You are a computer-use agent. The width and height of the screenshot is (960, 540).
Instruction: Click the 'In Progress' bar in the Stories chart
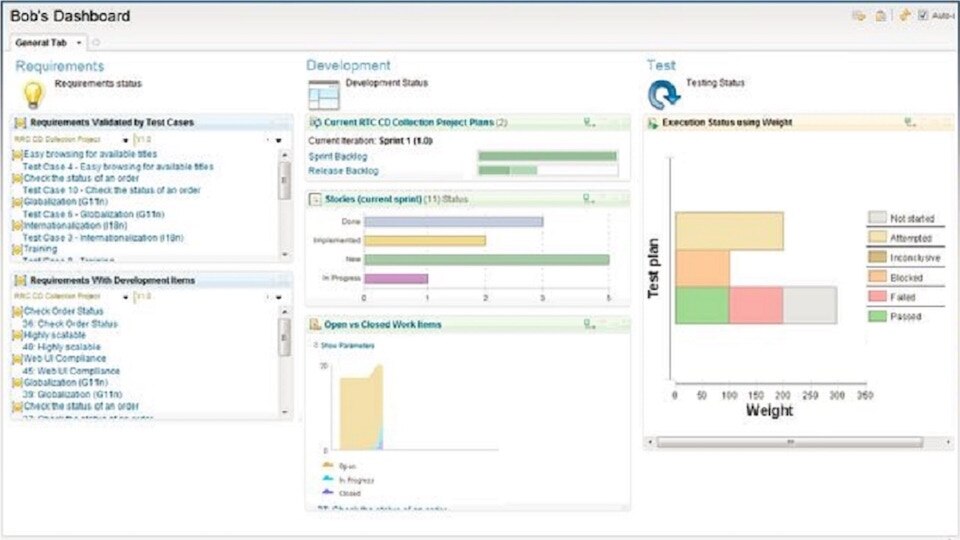pos(396,279)
